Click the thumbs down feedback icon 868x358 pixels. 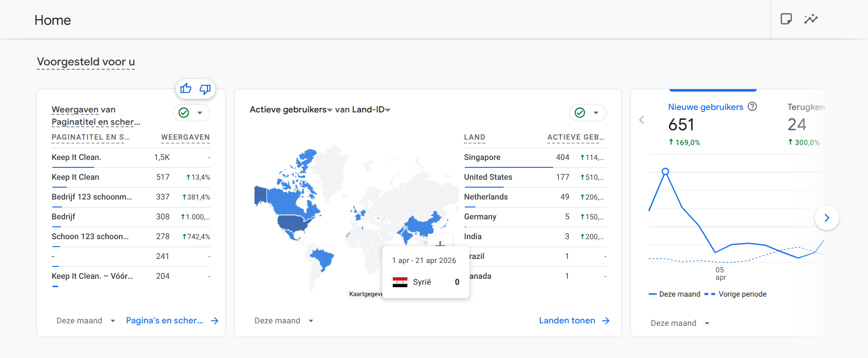[205, 89]
